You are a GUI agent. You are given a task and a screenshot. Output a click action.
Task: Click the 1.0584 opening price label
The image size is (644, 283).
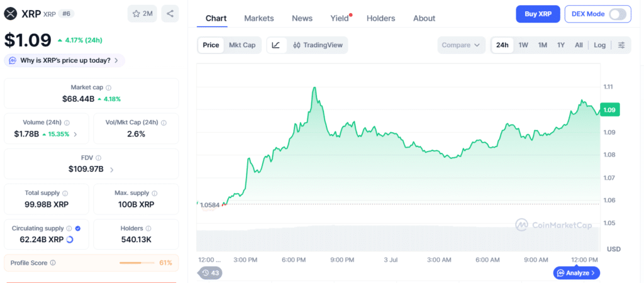(x=209, y=205)
